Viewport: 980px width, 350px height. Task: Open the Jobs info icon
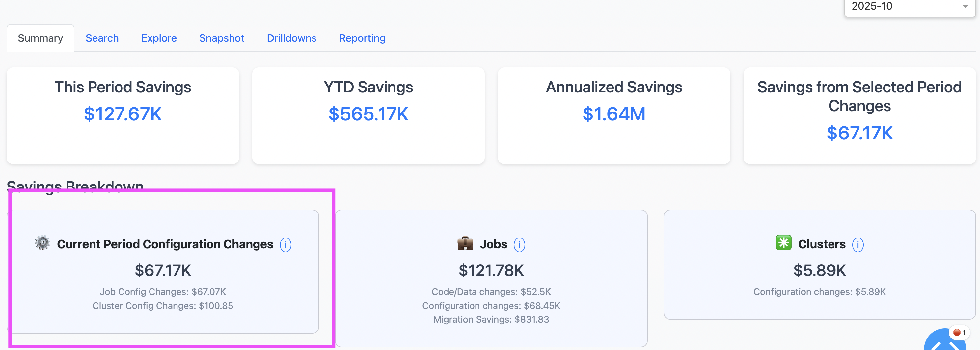pyautogui.click(x=519, y=245)
